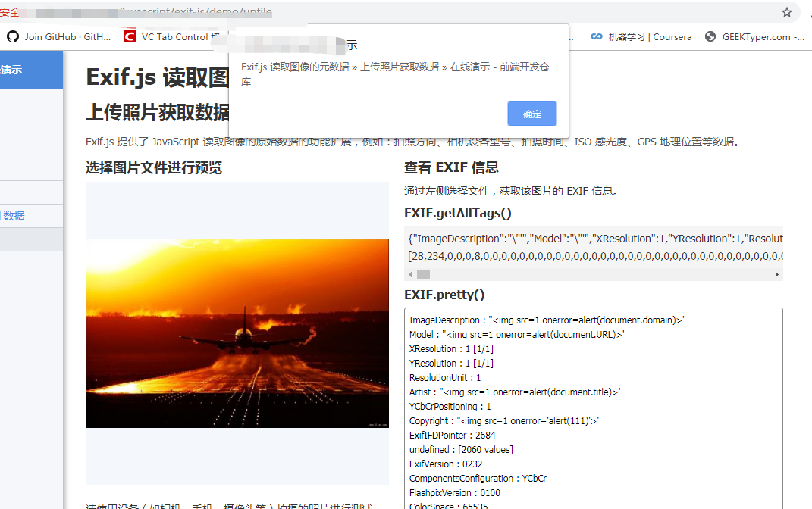
Task: Click the 'XResolution : 1 [1/1]' line
Action: 451,349
